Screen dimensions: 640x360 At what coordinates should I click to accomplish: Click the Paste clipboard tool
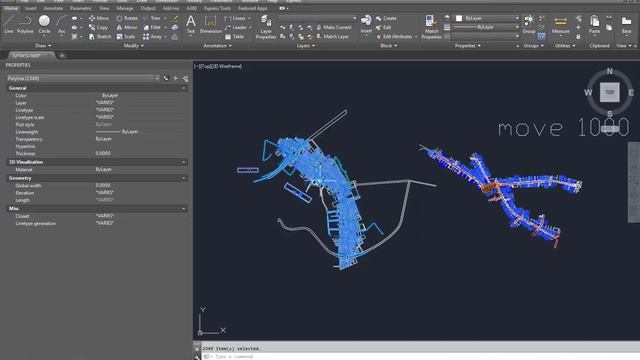pyautogui.click(x=594, y=24)
